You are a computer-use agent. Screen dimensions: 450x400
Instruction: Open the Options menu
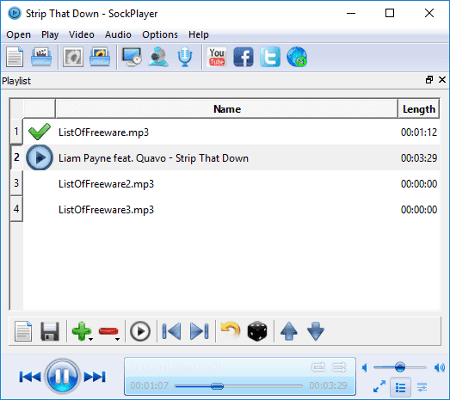[x=160, y=35]
